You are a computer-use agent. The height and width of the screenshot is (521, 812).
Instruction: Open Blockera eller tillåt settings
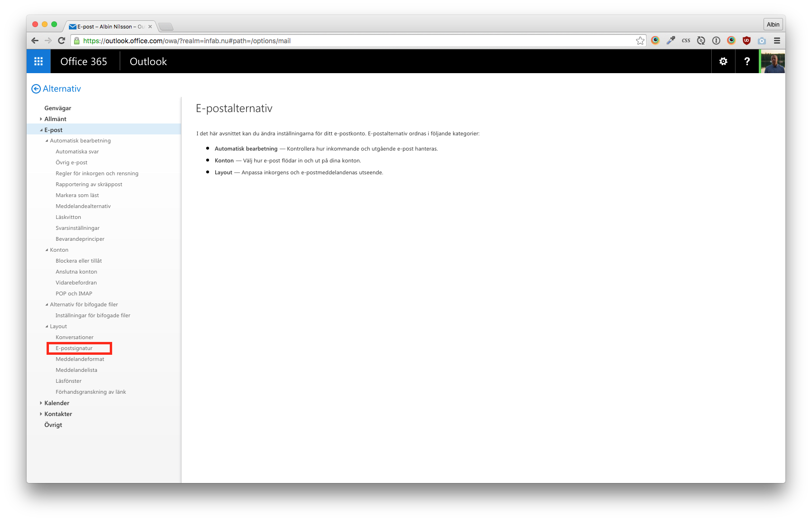(78, 261)
